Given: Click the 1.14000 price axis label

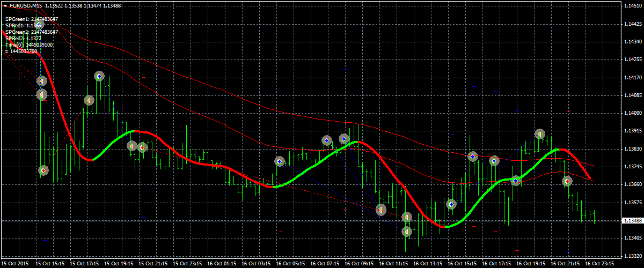Looking at the screenshot, I should point(633,113).
